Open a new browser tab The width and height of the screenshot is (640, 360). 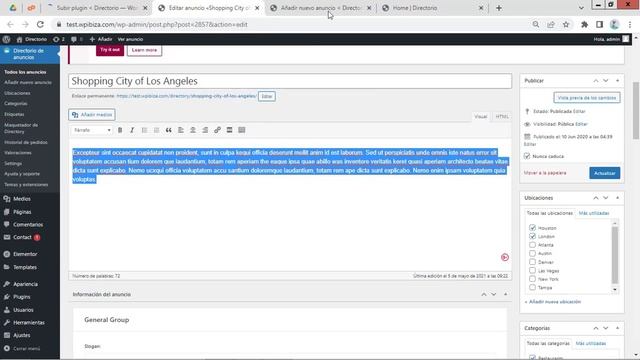coord(499,8)
